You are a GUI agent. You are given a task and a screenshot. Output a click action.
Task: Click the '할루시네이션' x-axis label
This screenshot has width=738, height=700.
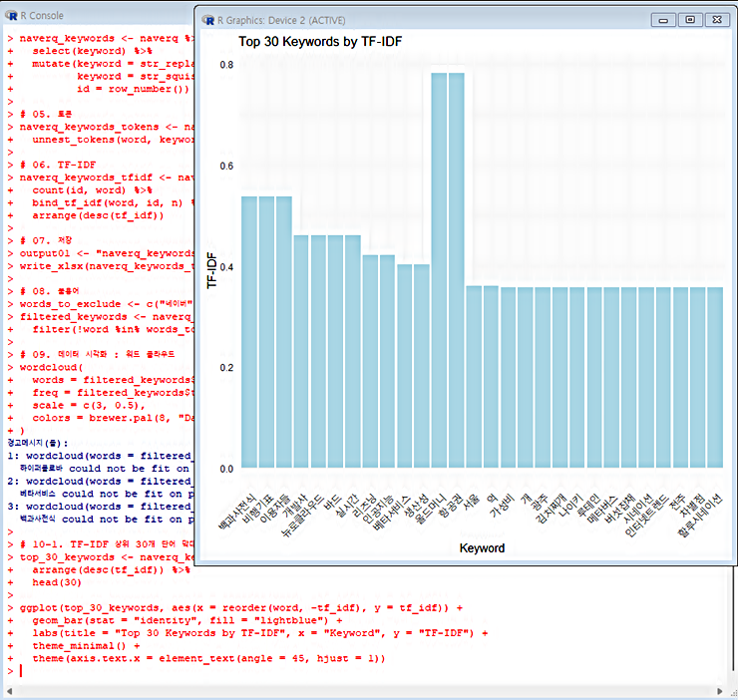pyautogui.click(x=700, y=516)
